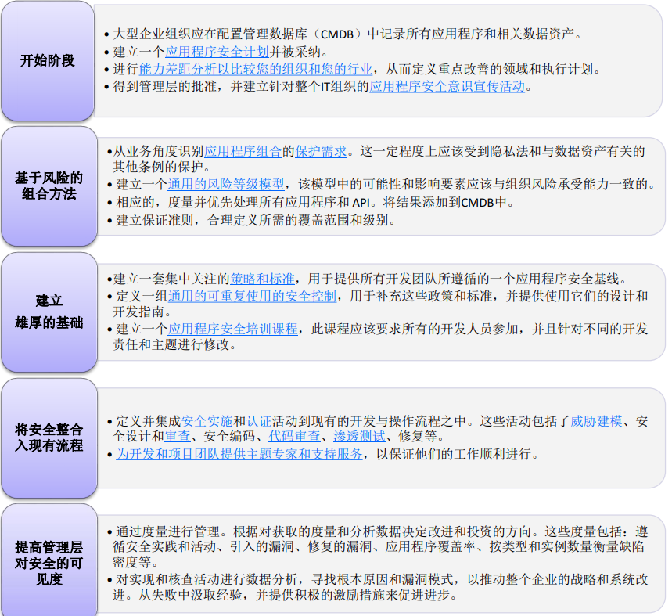672x616 pixels.
Task: Click the 通用的风险等级模型 link
Action: pos(226,184)
